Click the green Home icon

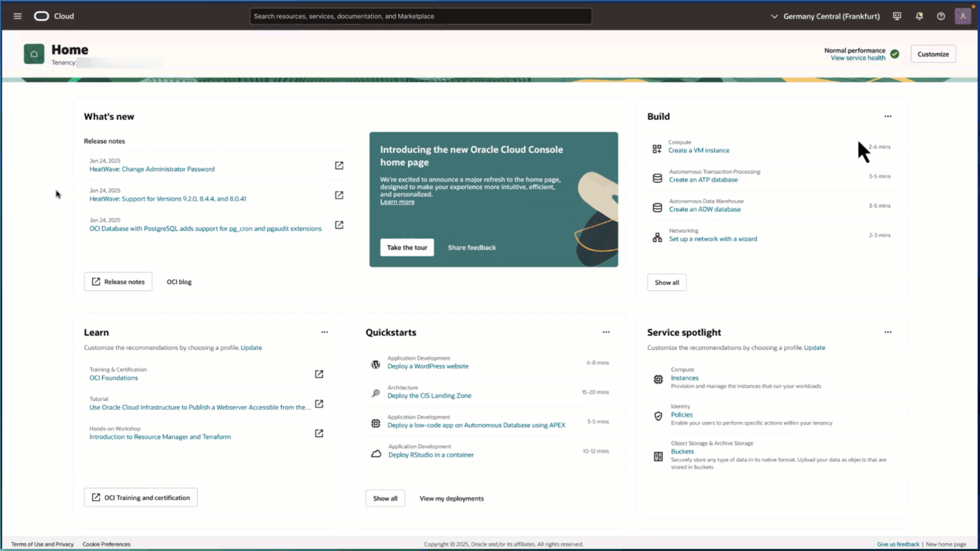coord(34,54)
